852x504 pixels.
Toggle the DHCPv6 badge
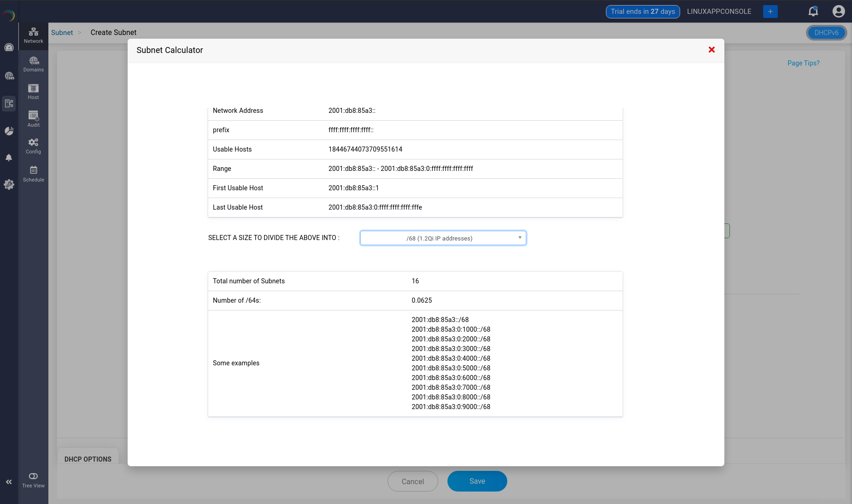point(826,33)
